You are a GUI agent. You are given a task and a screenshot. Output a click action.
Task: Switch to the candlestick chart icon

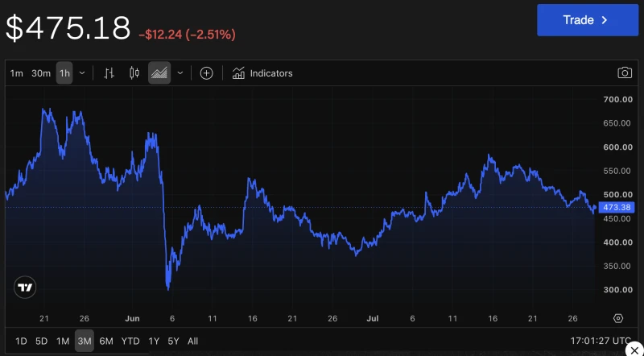click(x=134, y=73)
